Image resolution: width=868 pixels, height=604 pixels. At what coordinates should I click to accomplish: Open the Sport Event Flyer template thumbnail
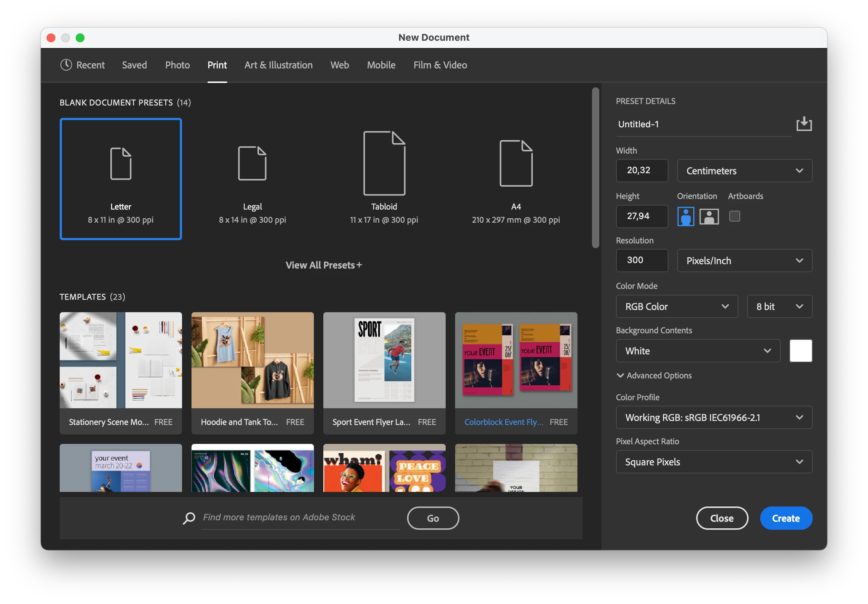click(x=384, y=360)
